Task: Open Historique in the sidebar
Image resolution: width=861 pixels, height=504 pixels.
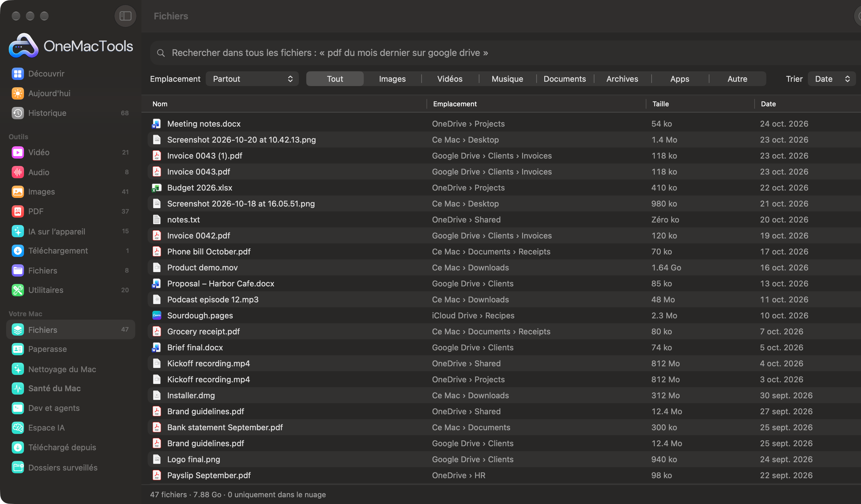Action: (x=70, y=113)
